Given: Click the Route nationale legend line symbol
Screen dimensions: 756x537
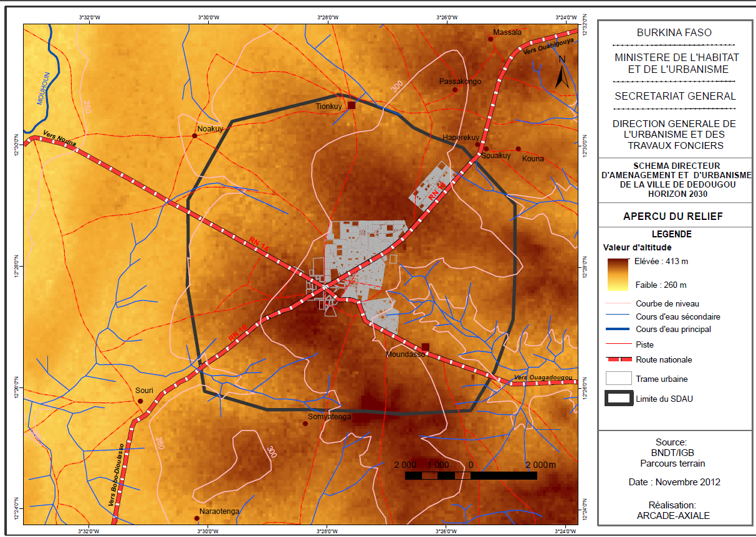Looking at the screenshot, I should [618, 359].
